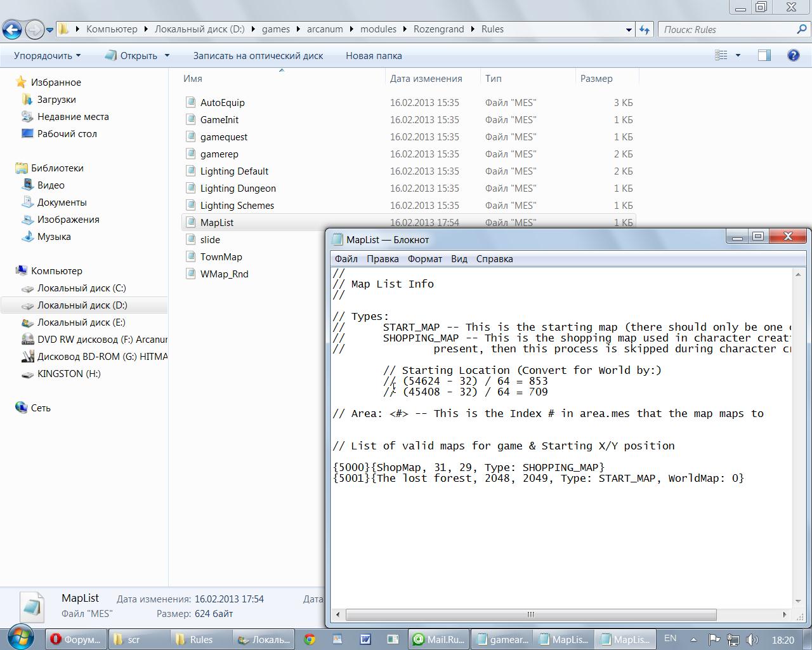
Task: Expand the Упорядочить dropdown menu
Action: point(48,55)
